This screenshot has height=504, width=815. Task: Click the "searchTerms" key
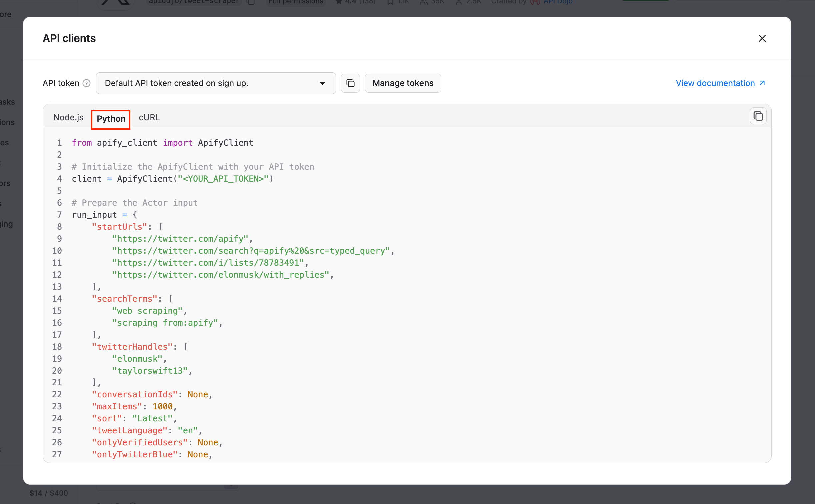tap(124, 299)
